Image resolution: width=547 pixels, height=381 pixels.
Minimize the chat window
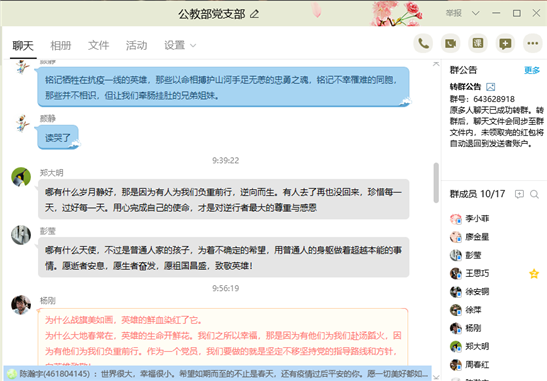pyautogui.click(x=496, y=13)
